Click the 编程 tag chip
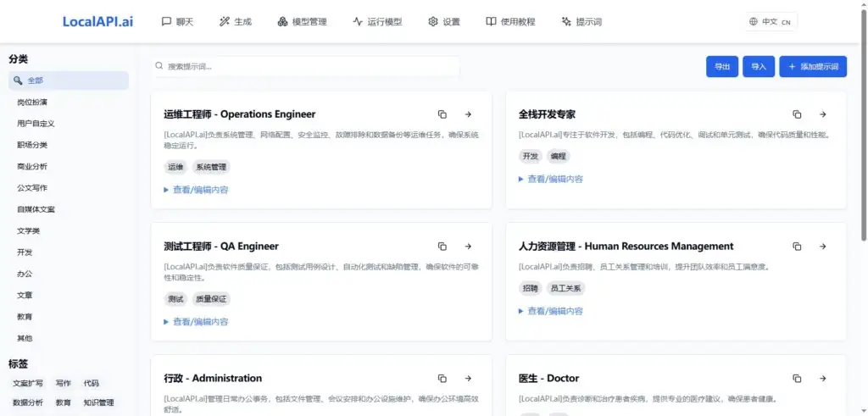 [x=559, y=157]
